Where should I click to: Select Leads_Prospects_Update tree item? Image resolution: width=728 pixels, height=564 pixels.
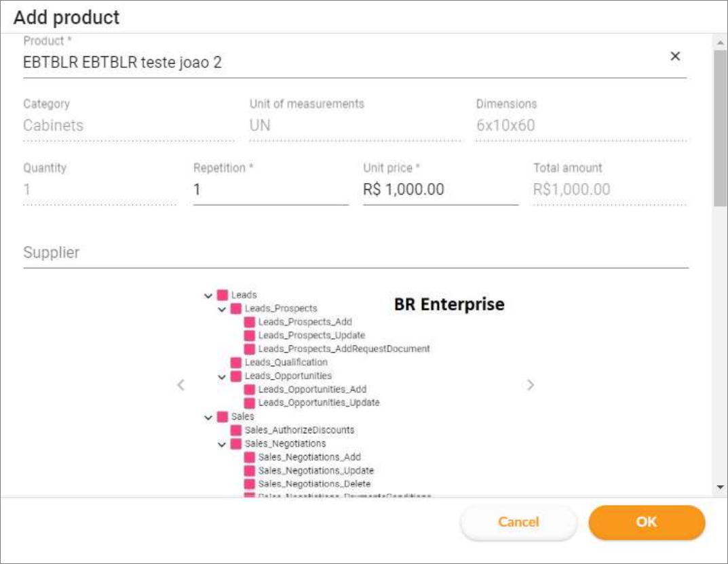pyautogui.click(x=311, y=336)
